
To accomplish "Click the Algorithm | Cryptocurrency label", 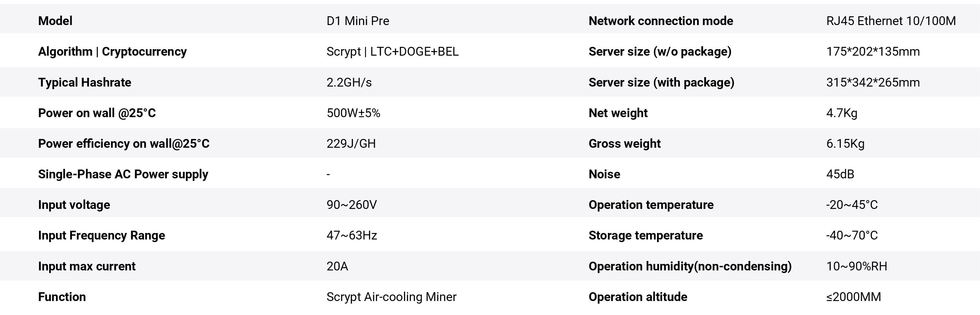I will point(112,51).
